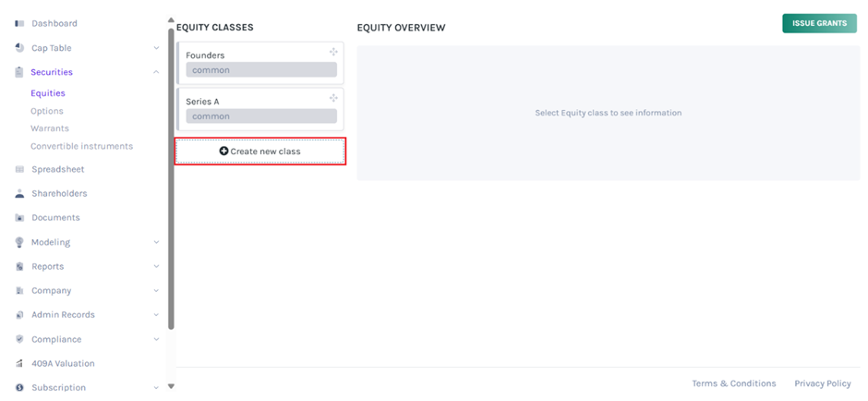This screenshot has height=401, width=868.
Task: Expand the Reports submenu chevron
Action: click(x=156, y=266)
